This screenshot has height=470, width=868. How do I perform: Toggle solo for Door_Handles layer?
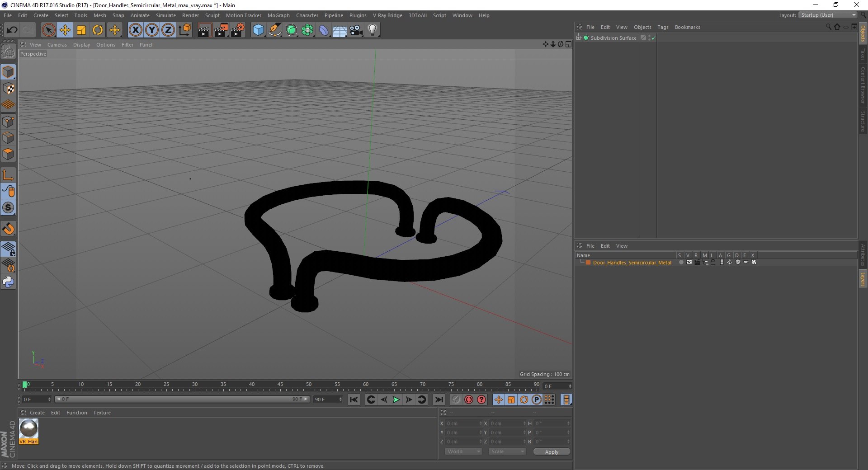pos(681,262)
